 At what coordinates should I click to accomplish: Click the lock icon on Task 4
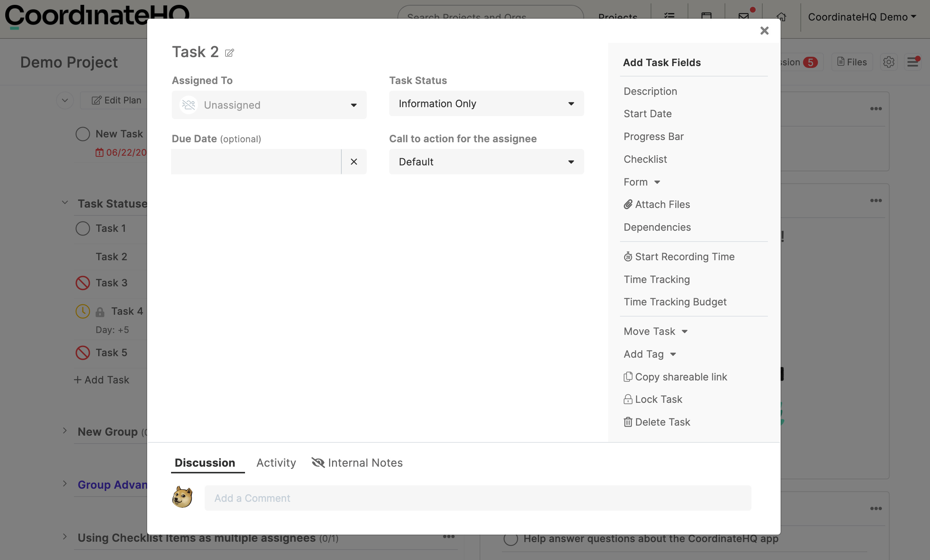[100, 312]
